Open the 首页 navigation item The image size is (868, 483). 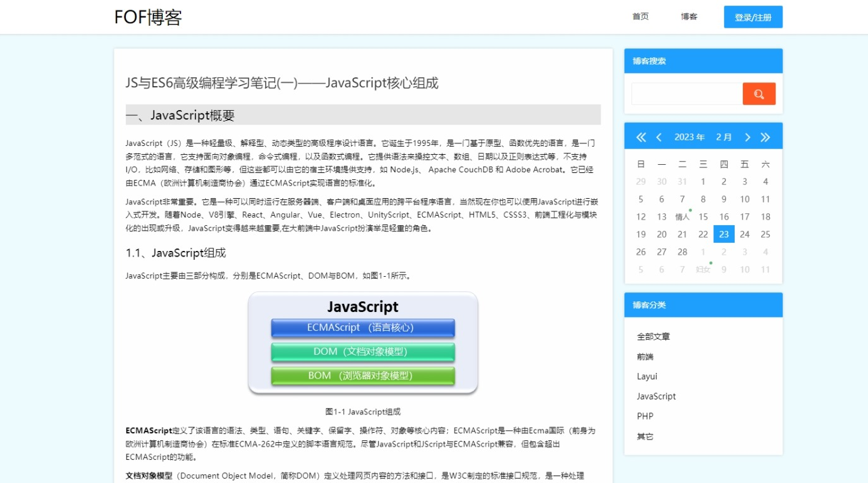pos(640,17)
